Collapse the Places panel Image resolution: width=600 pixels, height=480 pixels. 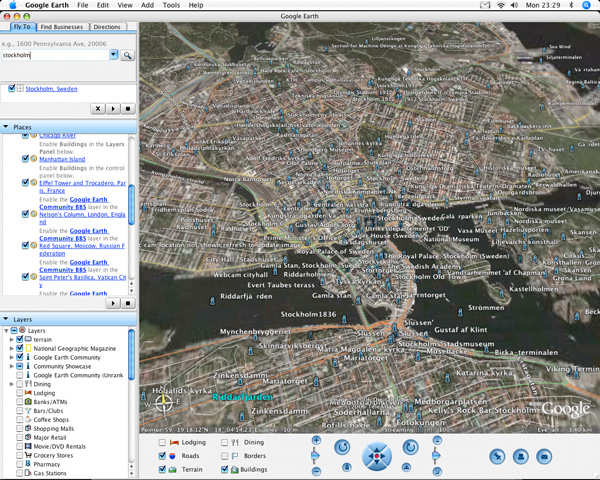pyautogui.click(x=6, y=127)
